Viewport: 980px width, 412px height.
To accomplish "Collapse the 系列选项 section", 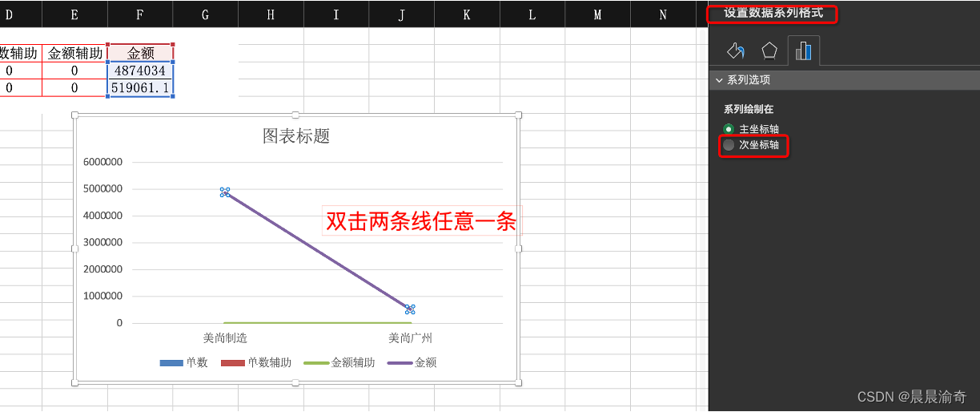I will coord(719,80).
